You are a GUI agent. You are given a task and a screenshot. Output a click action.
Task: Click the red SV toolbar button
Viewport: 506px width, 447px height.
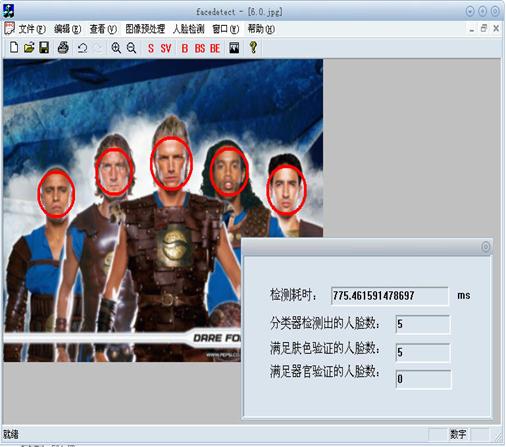tap(166, 49)
